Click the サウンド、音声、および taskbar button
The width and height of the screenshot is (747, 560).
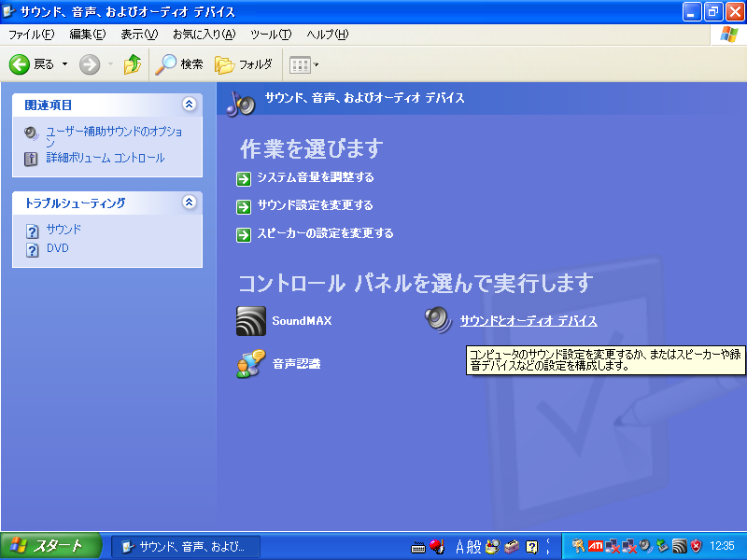pos(186,547)
